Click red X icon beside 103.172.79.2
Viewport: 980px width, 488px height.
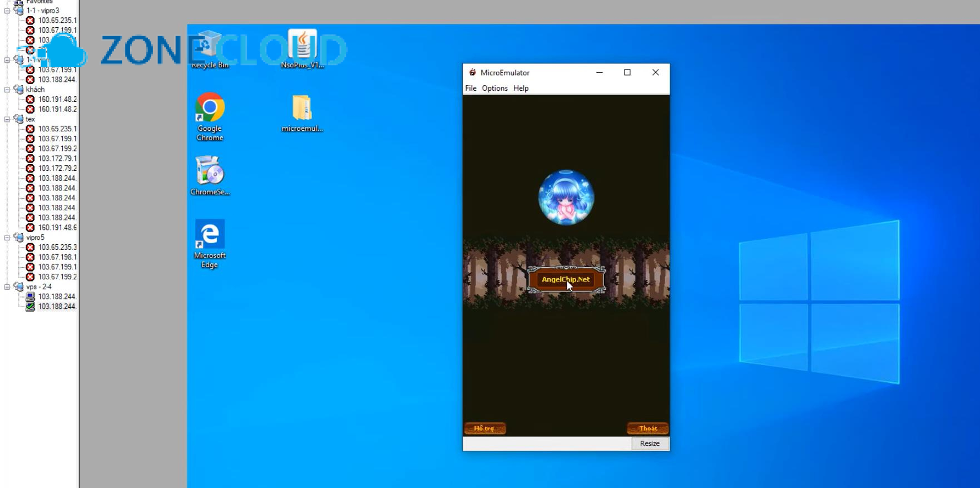point(30,168)
